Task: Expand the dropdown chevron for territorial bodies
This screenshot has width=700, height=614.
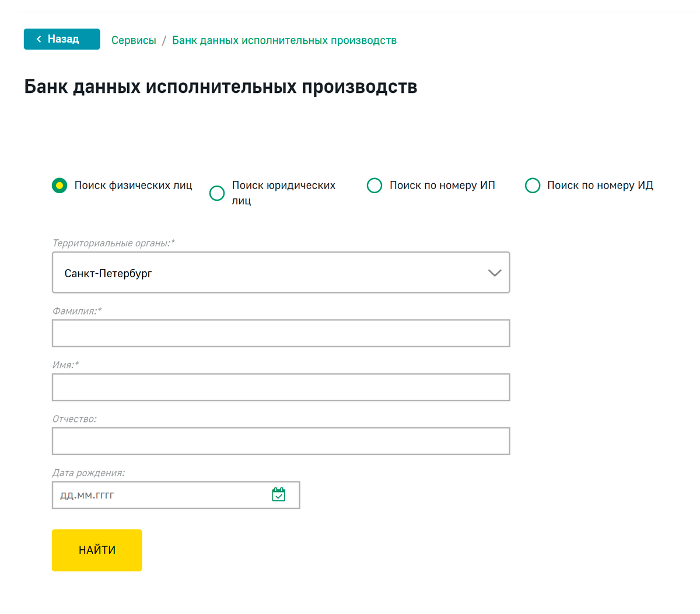Action: click(x=495, y=273)
